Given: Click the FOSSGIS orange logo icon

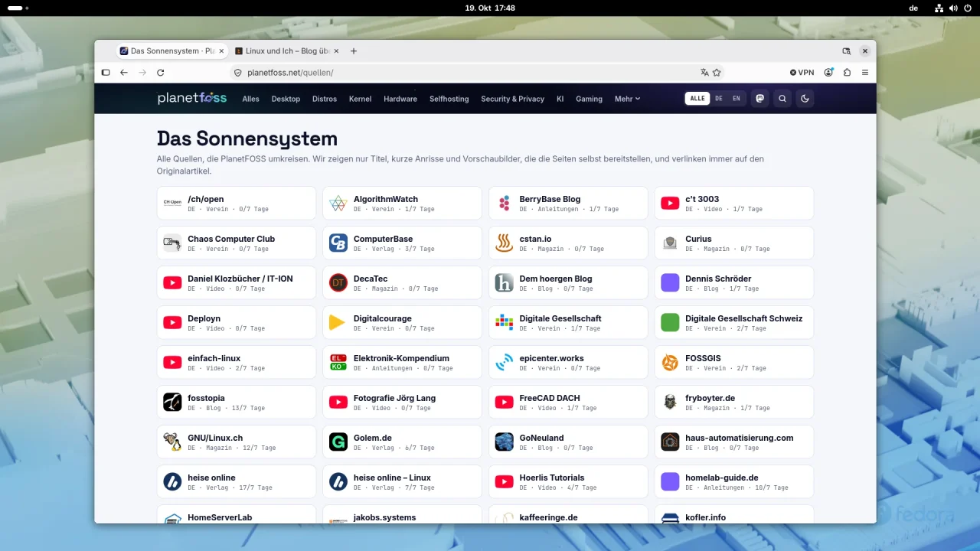Looking at the screenshot, I should [670, 363].
